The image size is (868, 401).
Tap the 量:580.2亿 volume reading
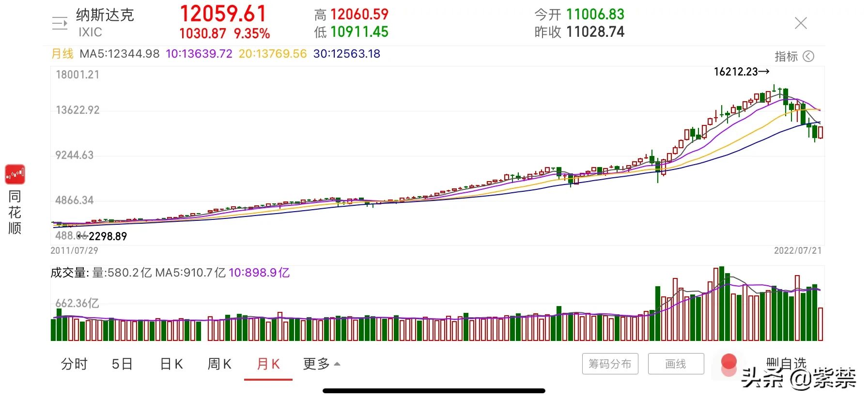[x=122, y=273]
